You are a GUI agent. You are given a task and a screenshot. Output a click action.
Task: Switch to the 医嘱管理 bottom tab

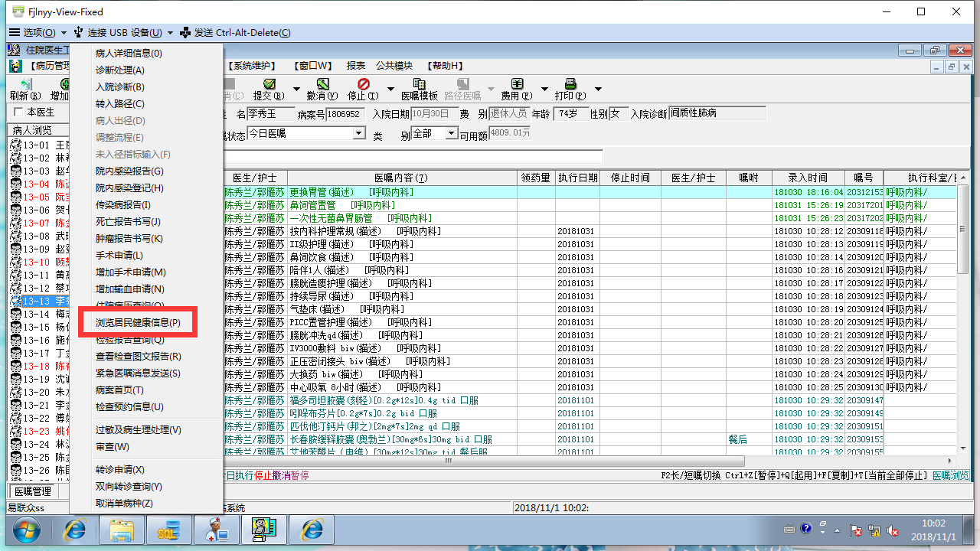click(33, 491)
